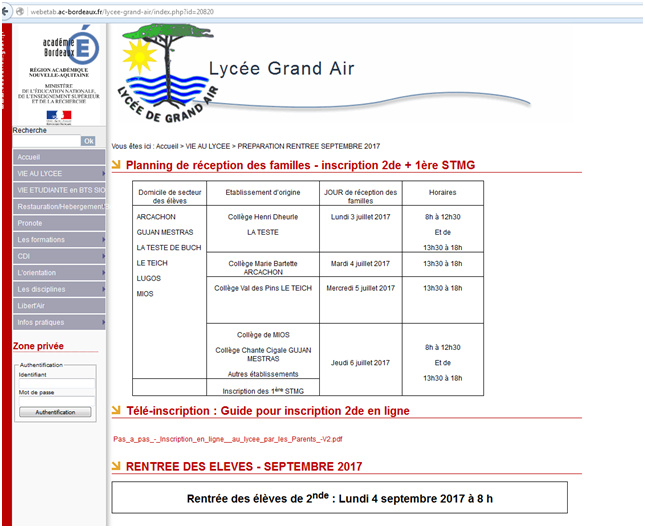Click the Ok search button
Screen dimensions: 645x528
point(88,141)
